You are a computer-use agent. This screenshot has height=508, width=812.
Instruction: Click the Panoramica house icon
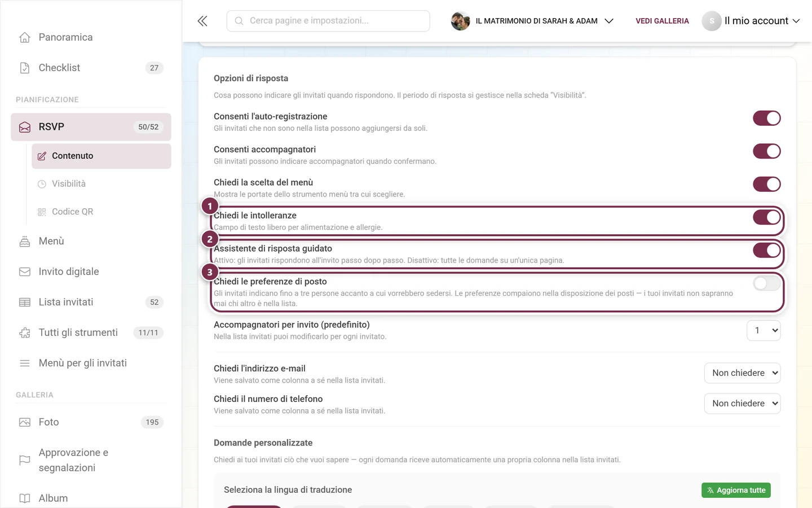(x=25, y=37)
